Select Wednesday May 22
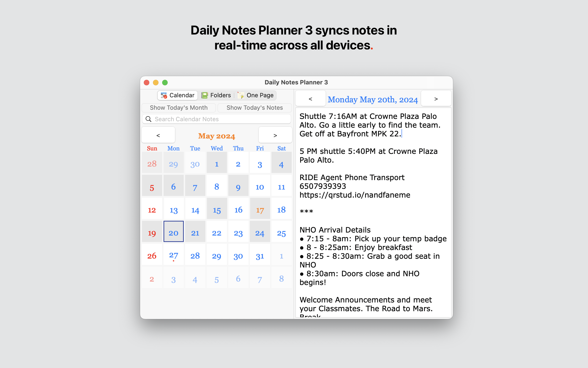The image size is (588, 368). [217, 231]
